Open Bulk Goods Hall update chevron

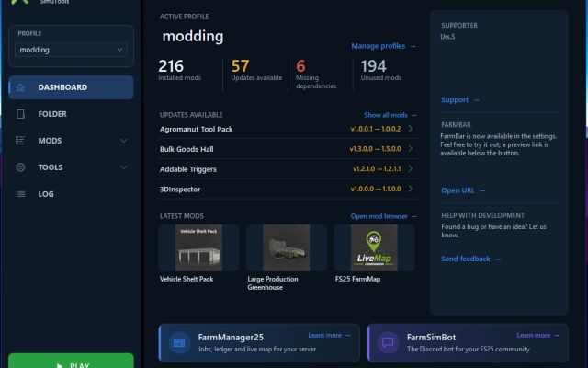tap(411, 149)
